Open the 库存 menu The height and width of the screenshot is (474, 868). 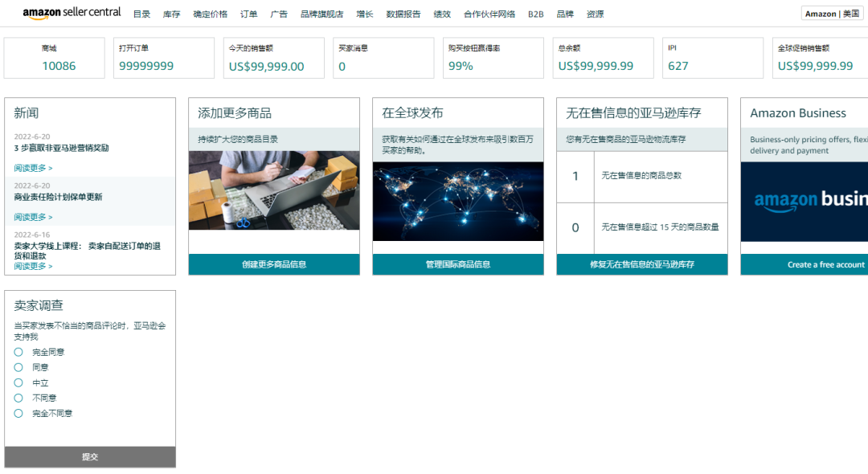pyautogui.click(x=172, y=14)
